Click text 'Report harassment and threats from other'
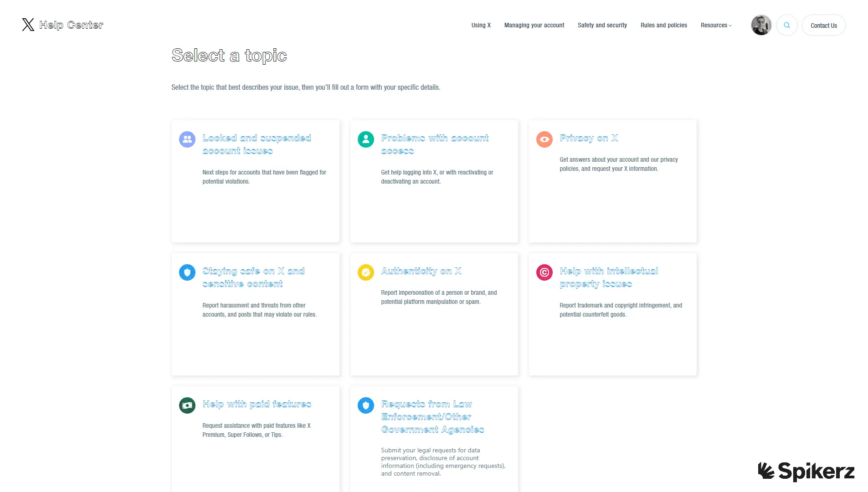Screen dimensions: 868x492 pos(254,306)
